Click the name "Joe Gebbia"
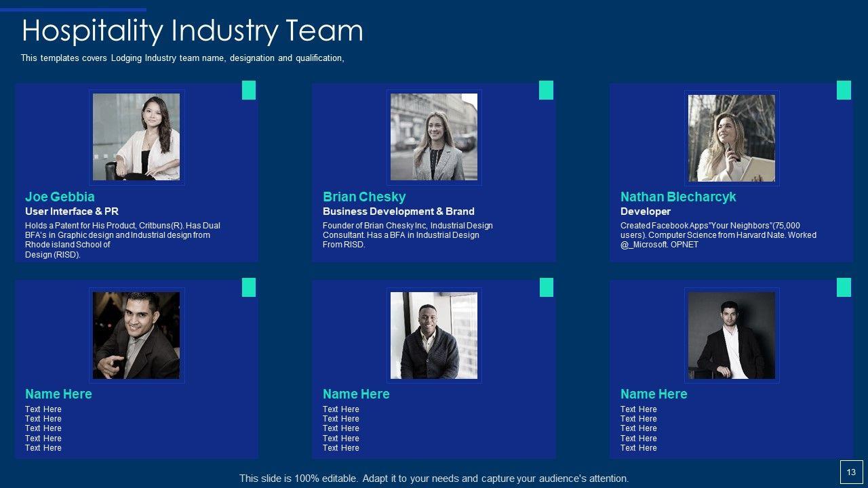 tap(60, 197)
